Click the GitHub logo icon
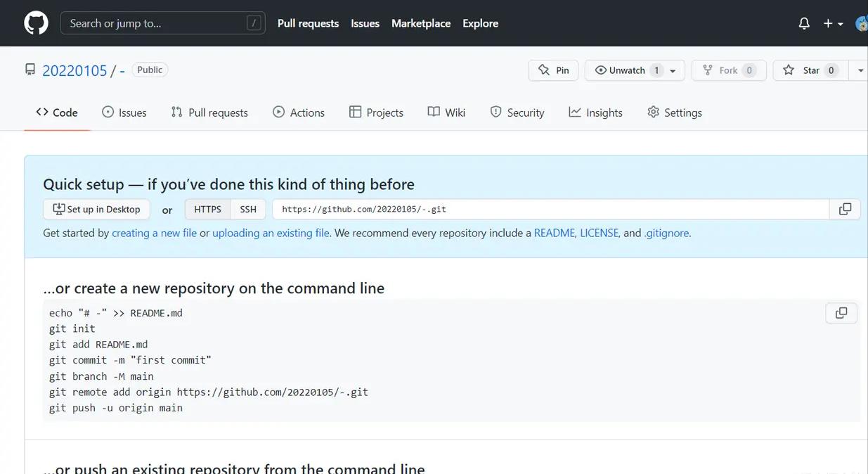This screenshot has width=868, height=474. coord(35,23)
